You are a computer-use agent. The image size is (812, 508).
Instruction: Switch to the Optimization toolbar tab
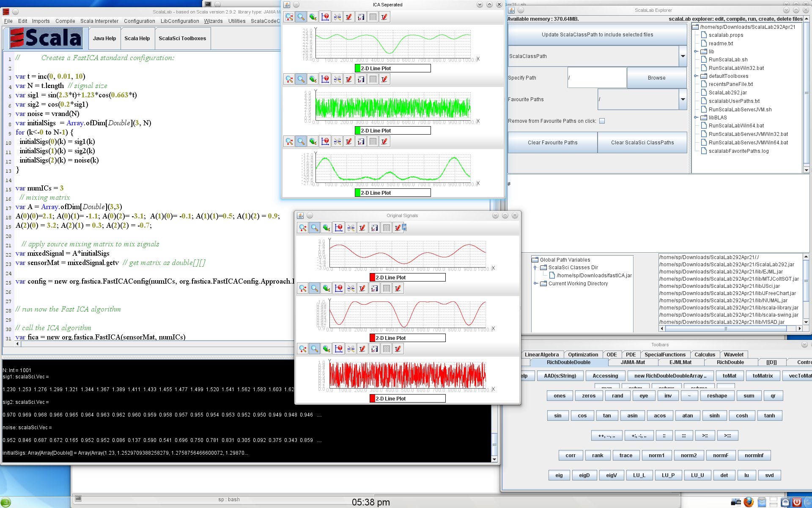(x=582, y=355)
